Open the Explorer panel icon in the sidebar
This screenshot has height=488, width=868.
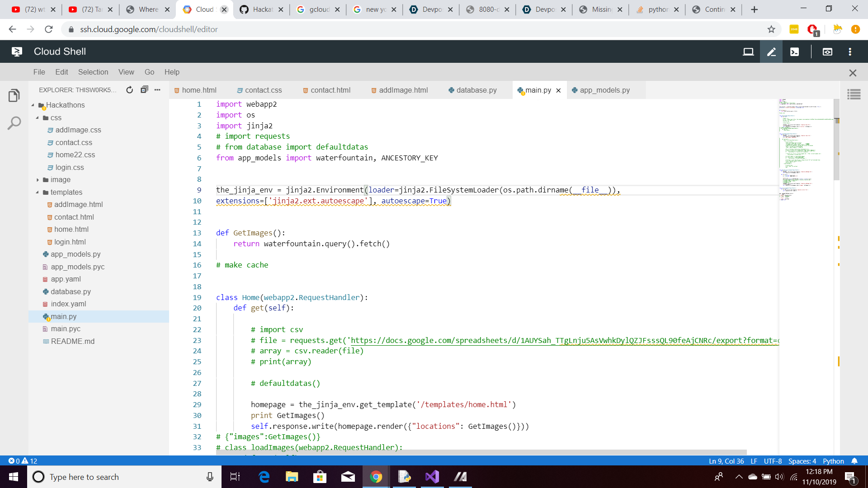pyautogui.click(x=14, y=95)
